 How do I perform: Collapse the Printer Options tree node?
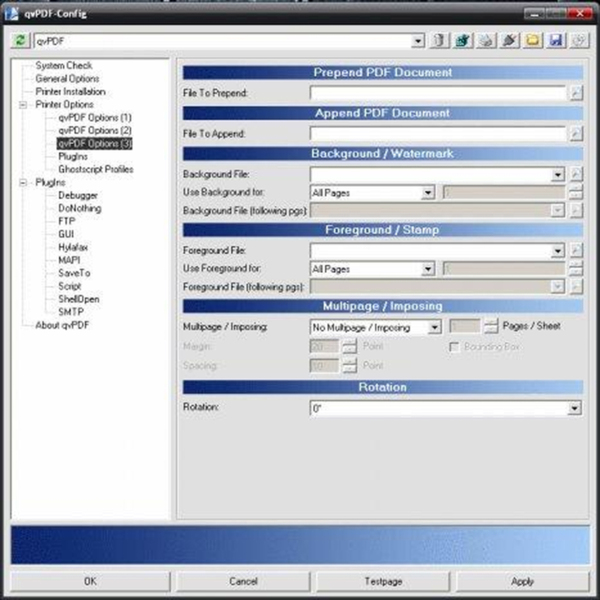[x=23, y=104]
